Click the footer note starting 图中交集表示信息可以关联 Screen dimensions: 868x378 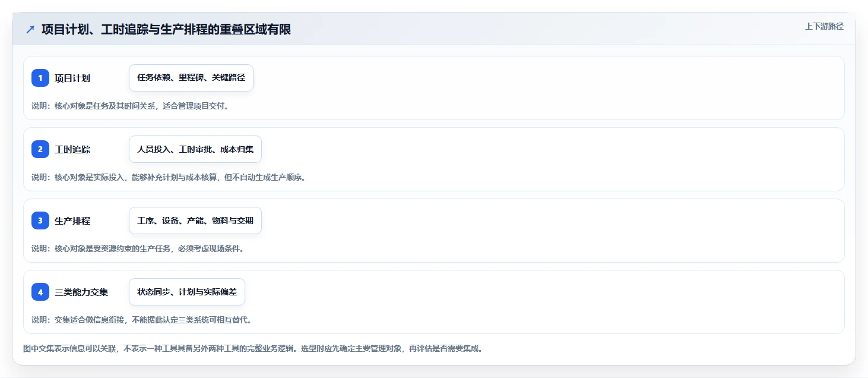tap(252, 348)
